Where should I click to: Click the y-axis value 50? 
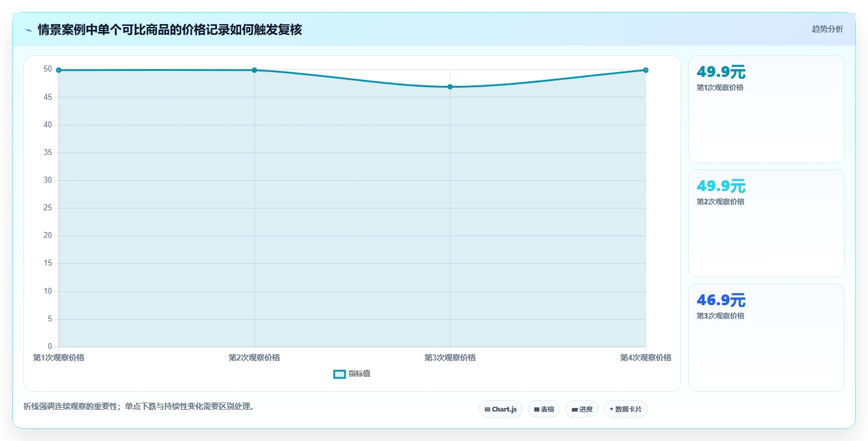pos(48,69)
